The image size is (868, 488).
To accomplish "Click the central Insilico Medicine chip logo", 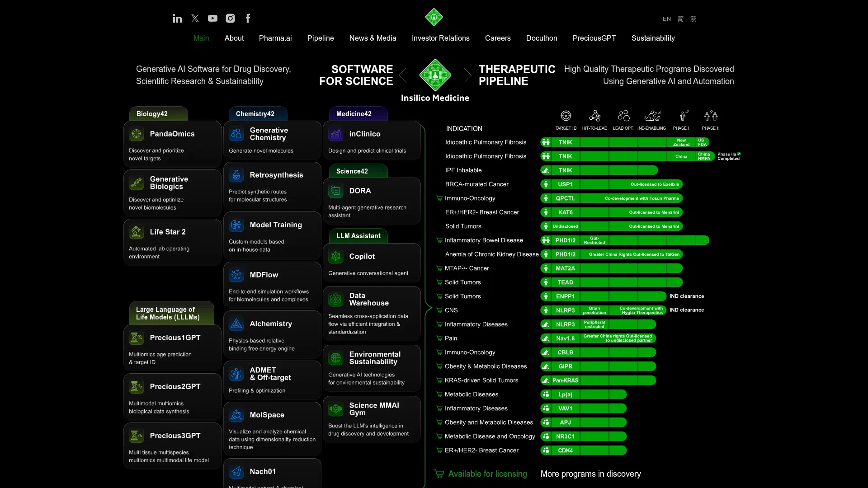I will tap(435, 75).
